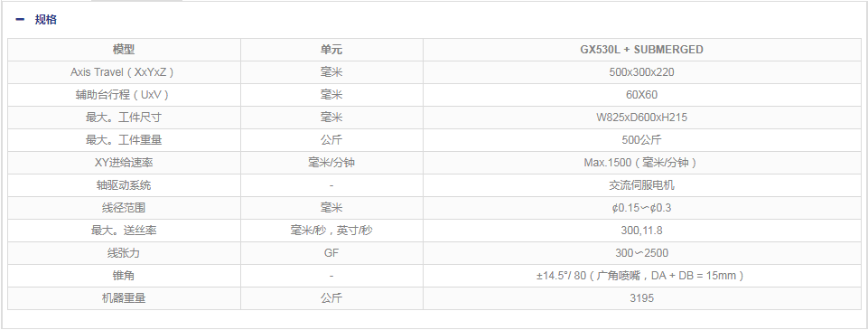The height and width of the screenshot is (330, 868).
Task: Select the 300~2500 wire tension value
Action: pyautogui.click(x=641, y=253)
